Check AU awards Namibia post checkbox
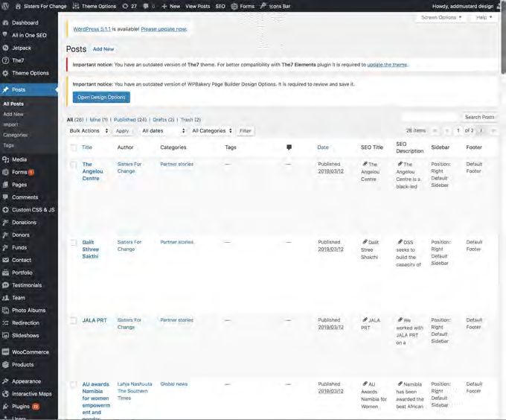The width and height of the screenshot is (506, 420). [74, 384]
